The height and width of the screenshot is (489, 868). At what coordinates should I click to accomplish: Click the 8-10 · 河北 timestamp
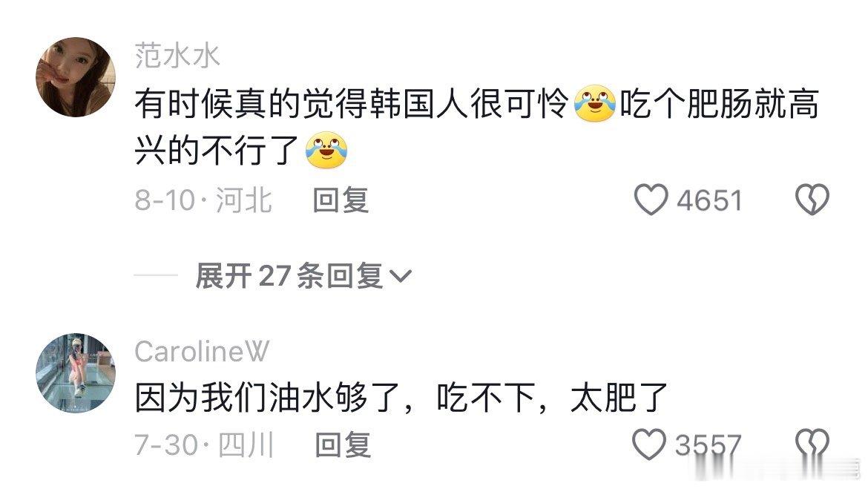[203, 200]
